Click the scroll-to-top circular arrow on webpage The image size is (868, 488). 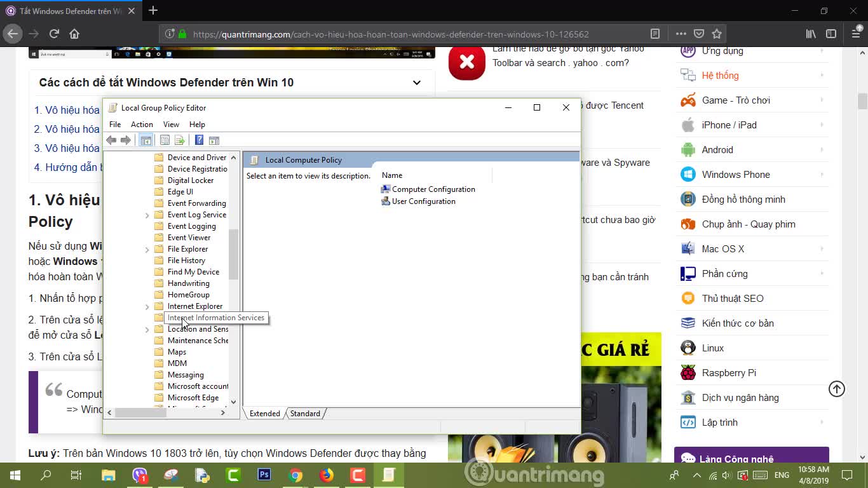point(837,389)
